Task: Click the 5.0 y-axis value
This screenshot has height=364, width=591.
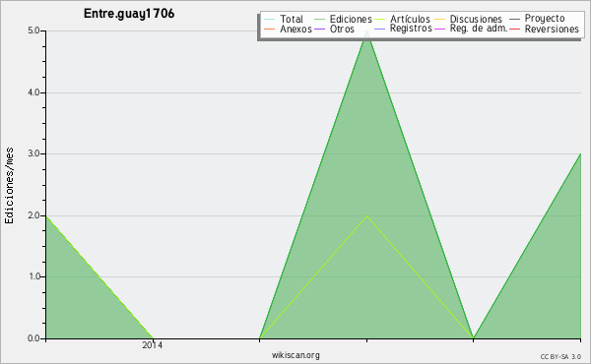Action: point(33,30)
